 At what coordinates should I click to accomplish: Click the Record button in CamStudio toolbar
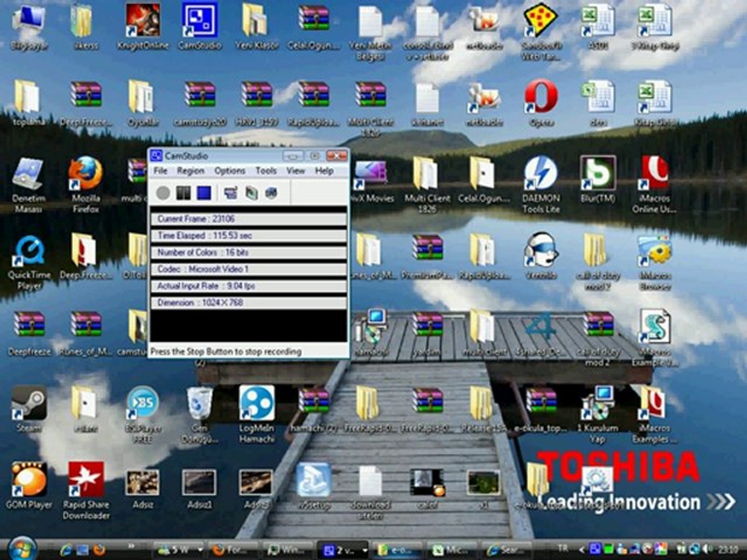coord(163,193)
